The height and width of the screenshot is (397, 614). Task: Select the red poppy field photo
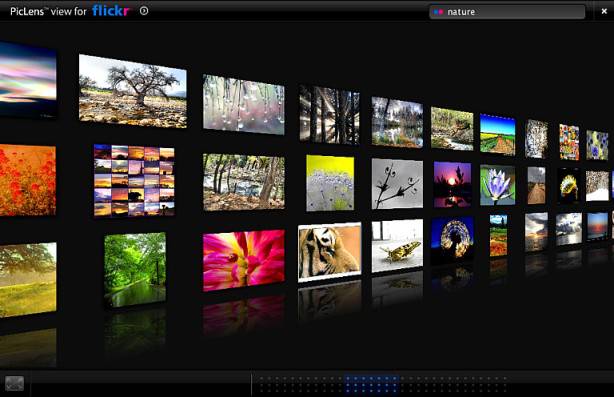[28, 180]
